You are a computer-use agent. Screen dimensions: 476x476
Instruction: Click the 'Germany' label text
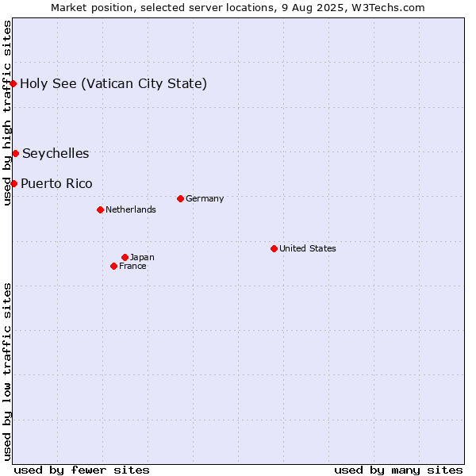(x=205, y=199)
